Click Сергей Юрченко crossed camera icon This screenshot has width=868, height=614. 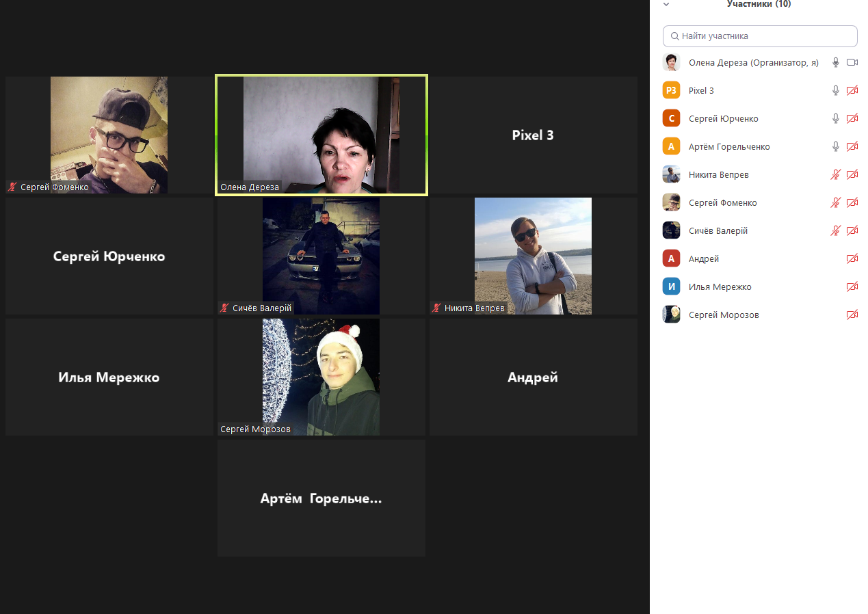[852, 118]
